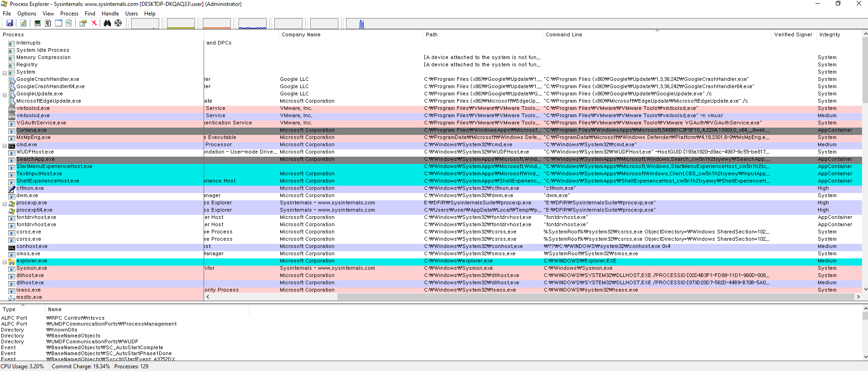This screenshot has height=371, width=868.
Task: Open the Users menu
Action: pos(132,14)
